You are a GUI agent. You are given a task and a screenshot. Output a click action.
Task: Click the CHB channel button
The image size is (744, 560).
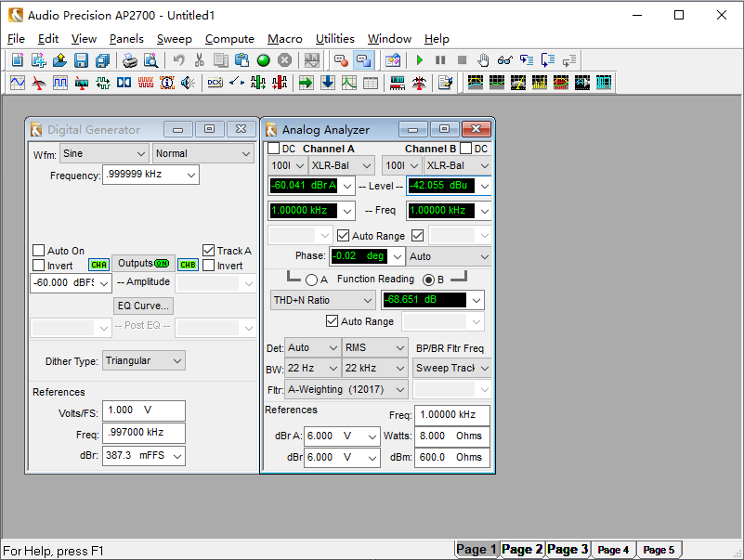pyautogui.click(x=188, y=265)
